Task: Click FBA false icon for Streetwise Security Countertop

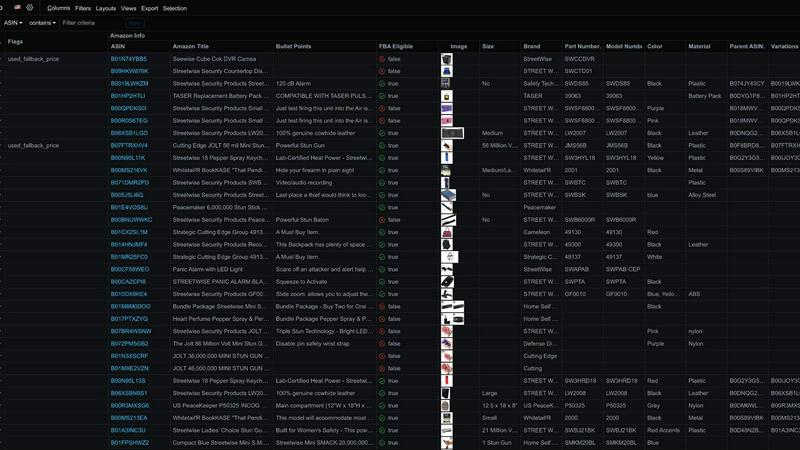Action: click(382, 71)
